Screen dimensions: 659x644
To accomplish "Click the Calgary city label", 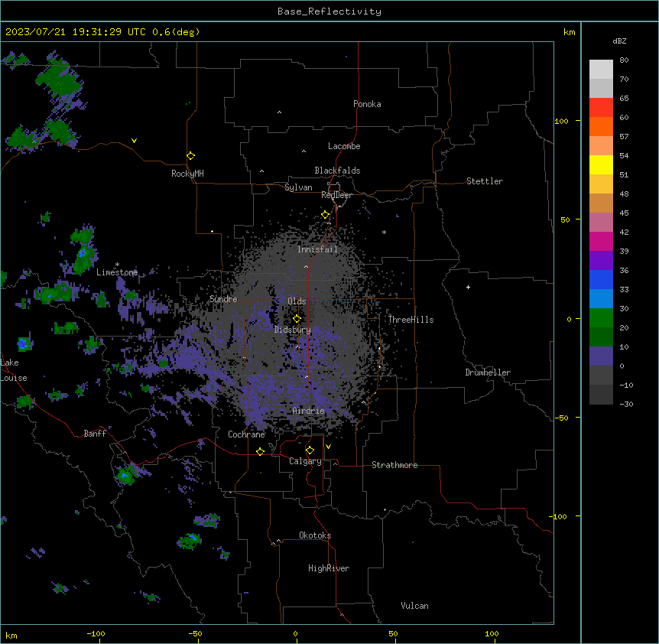I will click(x=305, y=461).
